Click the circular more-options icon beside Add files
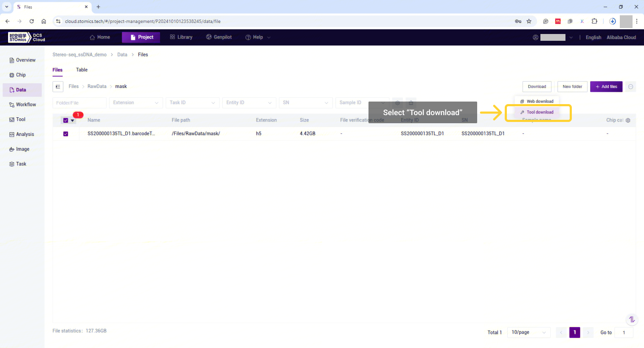 tap(630, 87)
